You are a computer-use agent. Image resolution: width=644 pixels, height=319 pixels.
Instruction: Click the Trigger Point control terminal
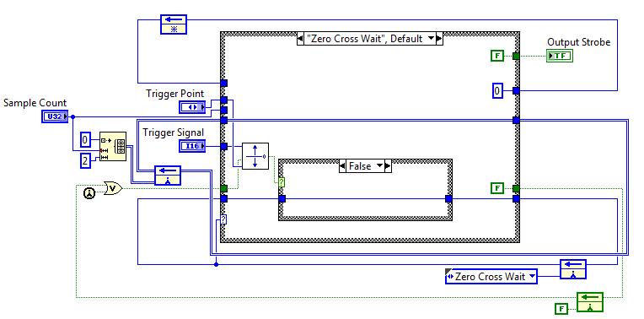click(192, 107)
